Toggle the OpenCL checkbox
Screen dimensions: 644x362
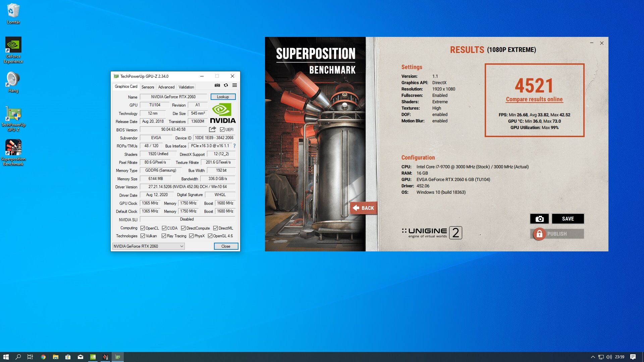tap(143, 228)
